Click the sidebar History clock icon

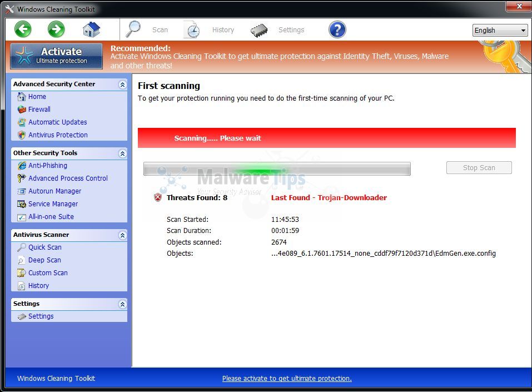(21, 286)
